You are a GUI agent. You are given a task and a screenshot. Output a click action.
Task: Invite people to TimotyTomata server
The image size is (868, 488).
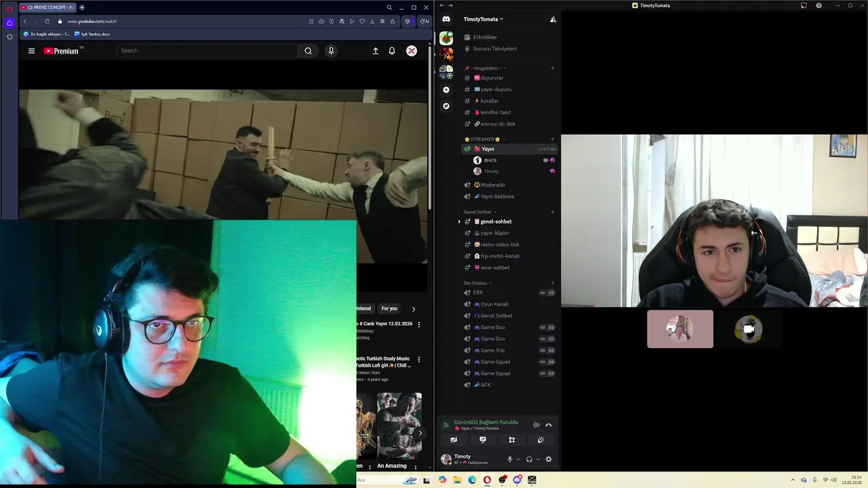click(x=553, y=19)
